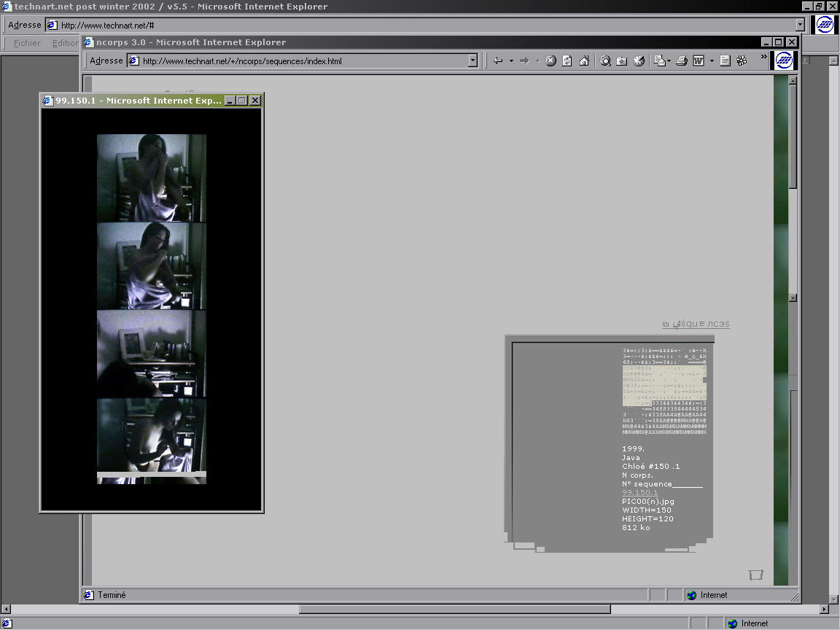Open the Search pane
The image size is (840, 630).
(x=605, y=61)
